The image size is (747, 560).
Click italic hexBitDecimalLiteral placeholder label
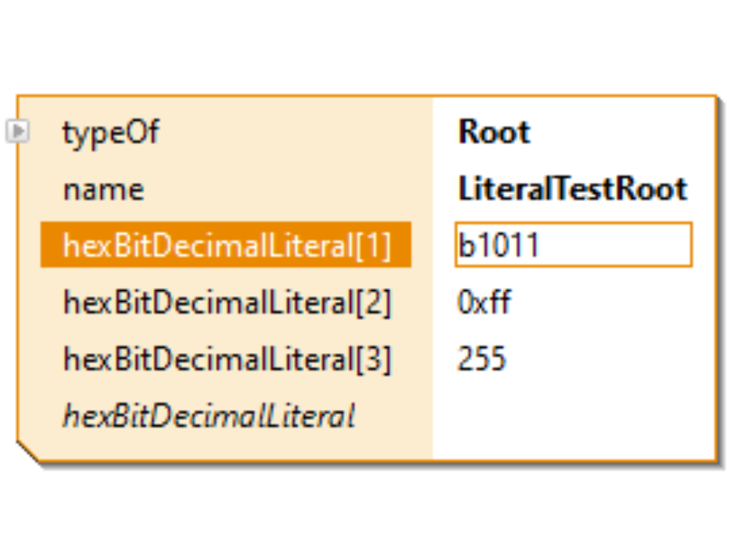pos(209,417)
